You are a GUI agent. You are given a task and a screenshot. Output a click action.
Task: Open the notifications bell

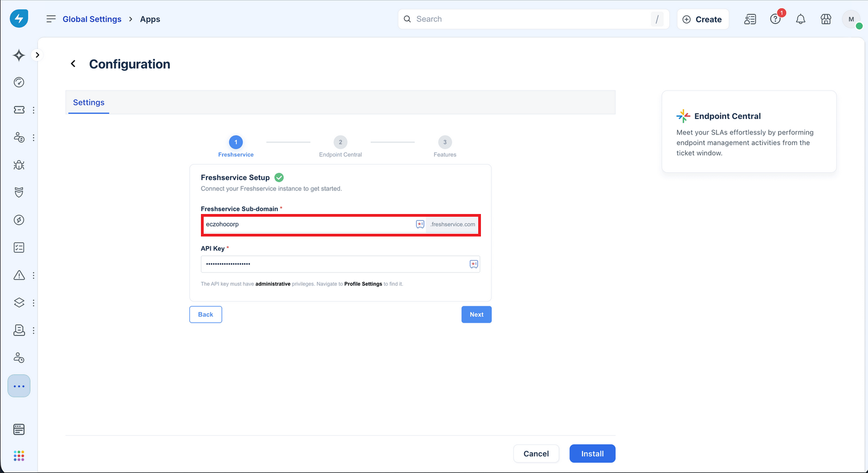(x=800, y=19)
